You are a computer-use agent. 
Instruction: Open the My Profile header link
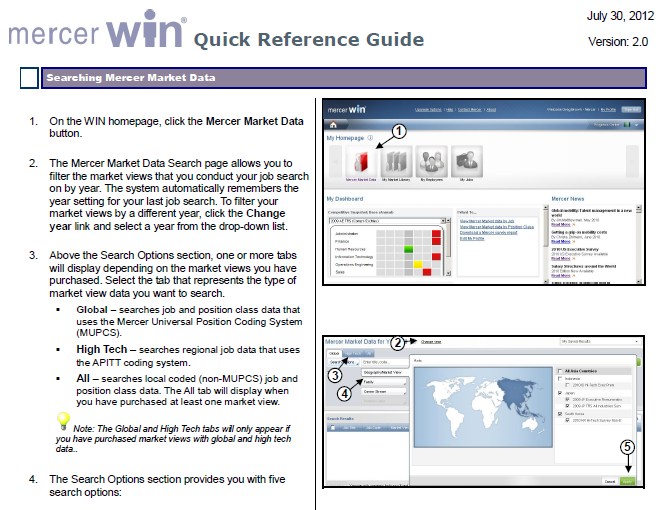point(608,110)
